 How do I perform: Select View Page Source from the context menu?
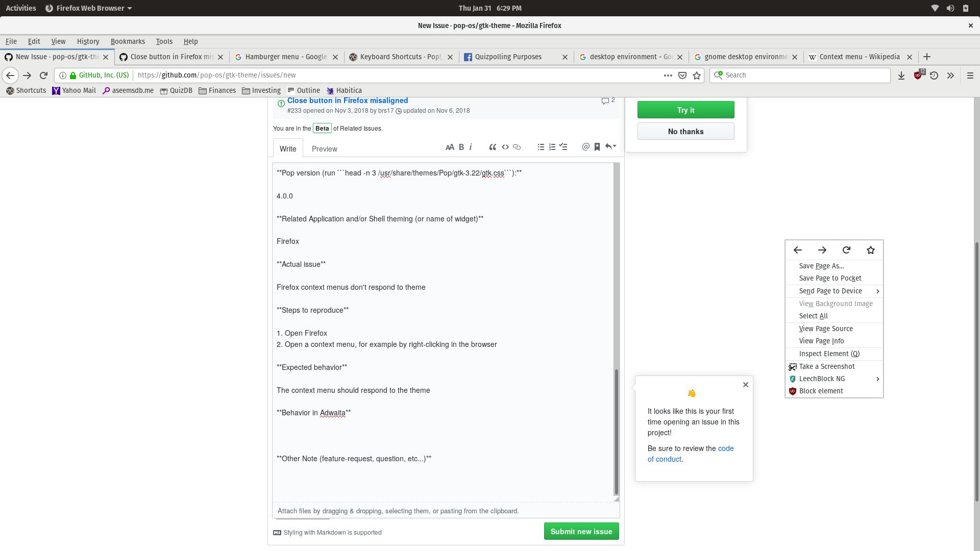click(825, 329)
